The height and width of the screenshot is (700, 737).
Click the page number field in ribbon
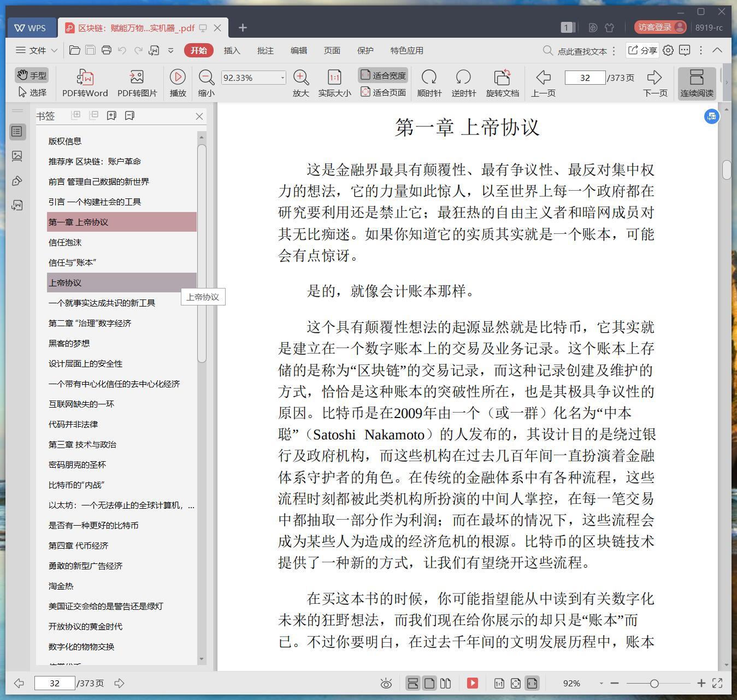coord(585,78)
